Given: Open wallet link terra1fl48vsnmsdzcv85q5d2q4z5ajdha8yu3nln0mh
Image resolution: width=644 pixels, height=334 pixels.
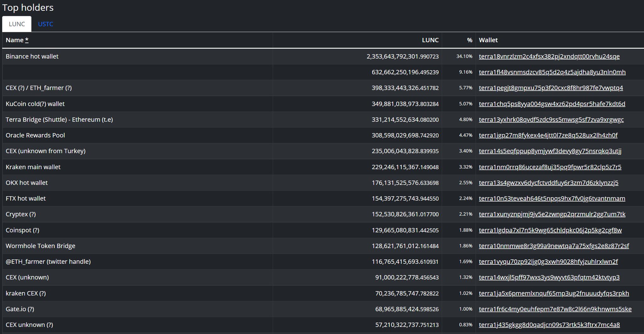Looking at the screenshot, I should click(x=552, y=72).
